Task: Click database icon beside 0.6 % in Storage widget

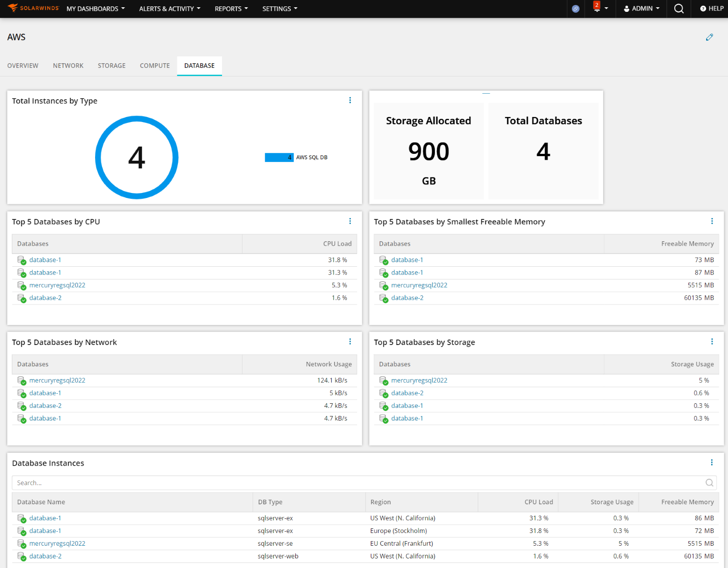Action: tap(384, 394)
